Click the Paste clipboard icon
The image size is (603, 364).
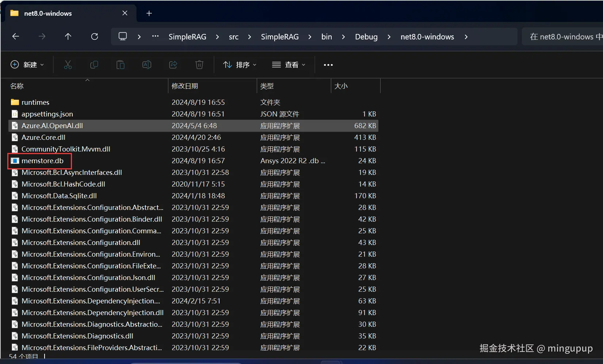pos(121,65)
